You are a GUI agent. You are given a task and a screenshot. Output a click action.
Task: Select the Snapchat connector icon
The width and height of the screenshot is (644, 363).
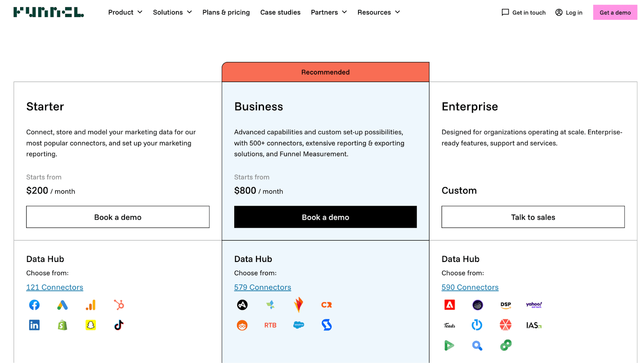[x=91, y=325]
